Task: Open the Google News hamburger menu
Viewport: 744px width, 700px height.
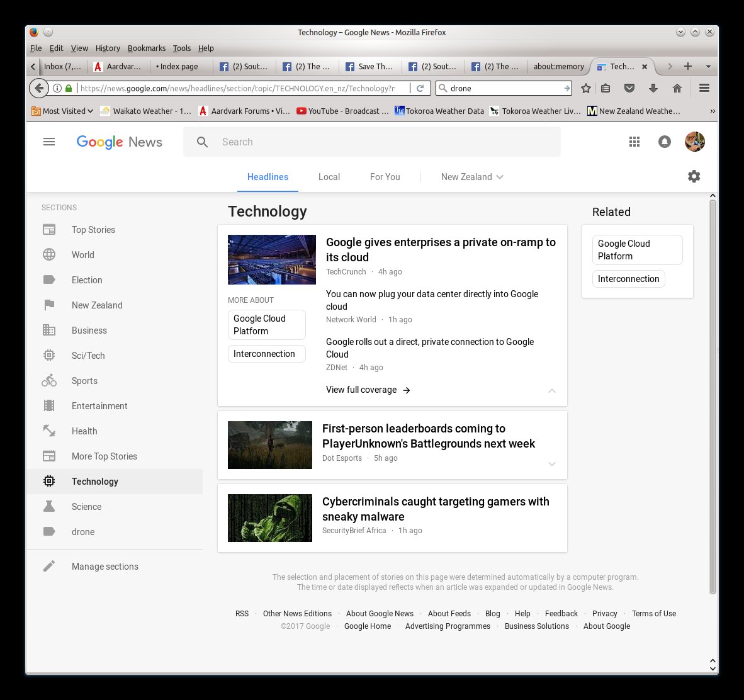Action: (49, 142)
